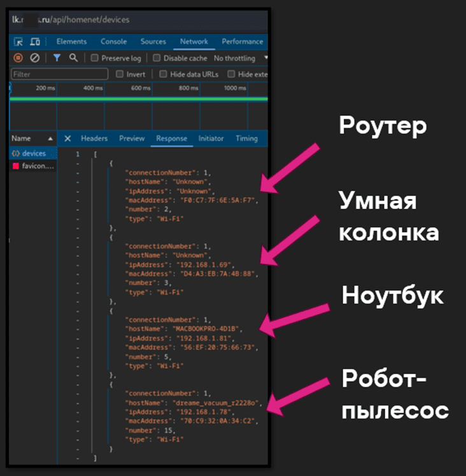Toggle the device toolbar icon
This screenshot has height=476, width=466.
click(35, 42)
